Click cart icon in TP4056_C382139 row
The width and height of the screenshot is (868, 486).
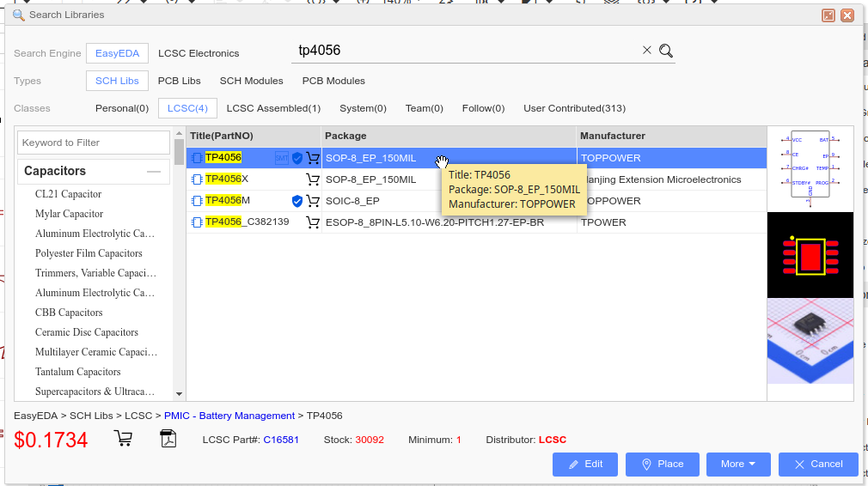(x=313, y=222)
